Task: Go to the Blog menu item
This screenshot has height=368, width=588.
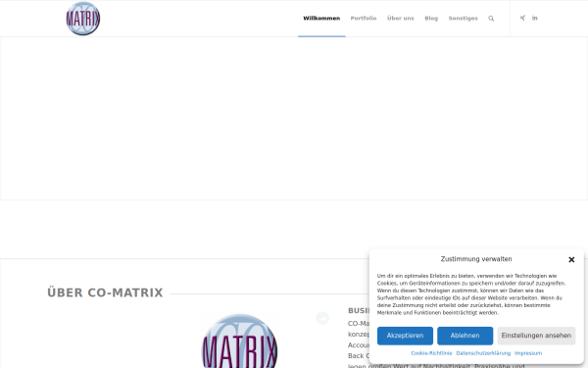Action: (x=431, y=18)
